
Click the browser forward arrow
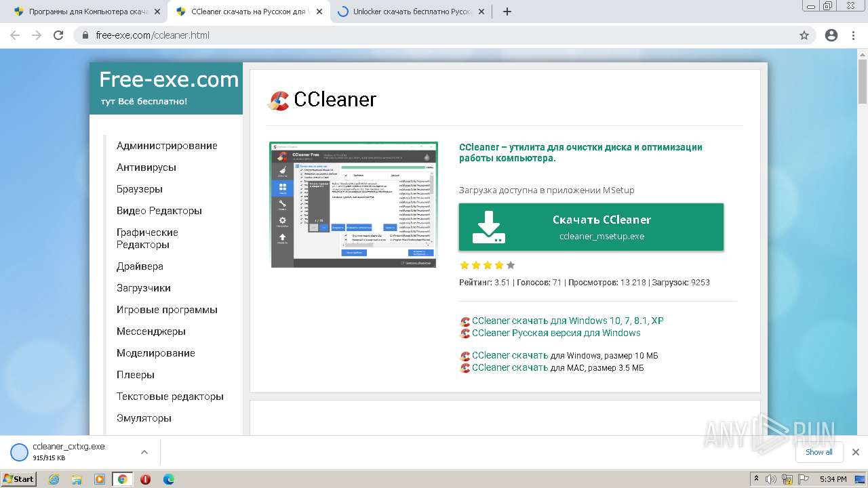click(37, 35)
